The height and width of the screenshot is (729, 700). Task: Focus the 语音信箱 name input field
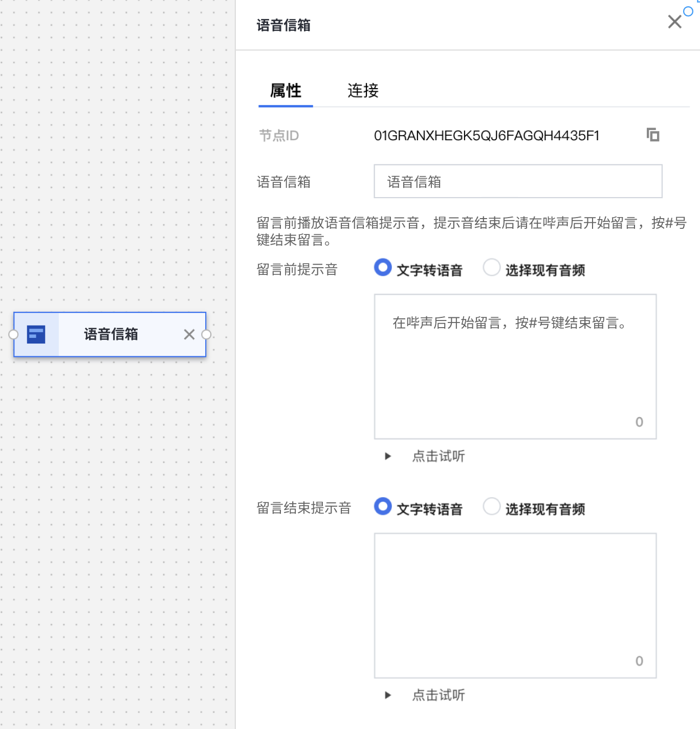tap(518, 181)
